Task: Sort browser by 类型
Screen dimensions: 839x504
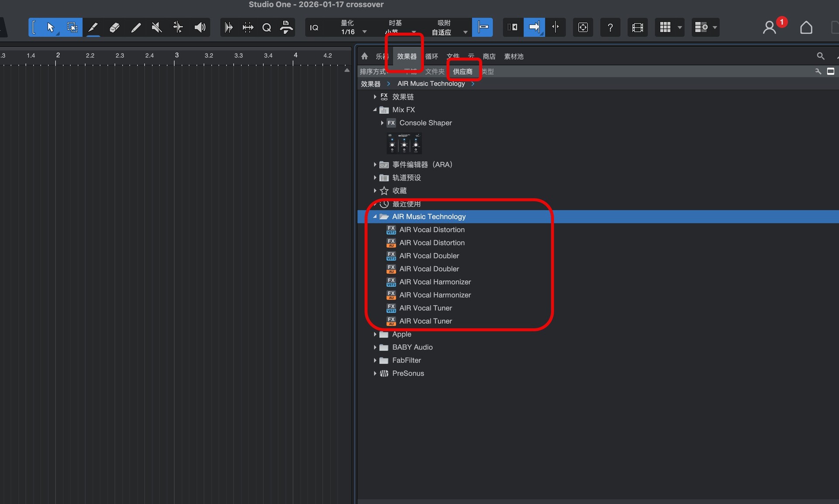Action: click(x=488, y=72)
